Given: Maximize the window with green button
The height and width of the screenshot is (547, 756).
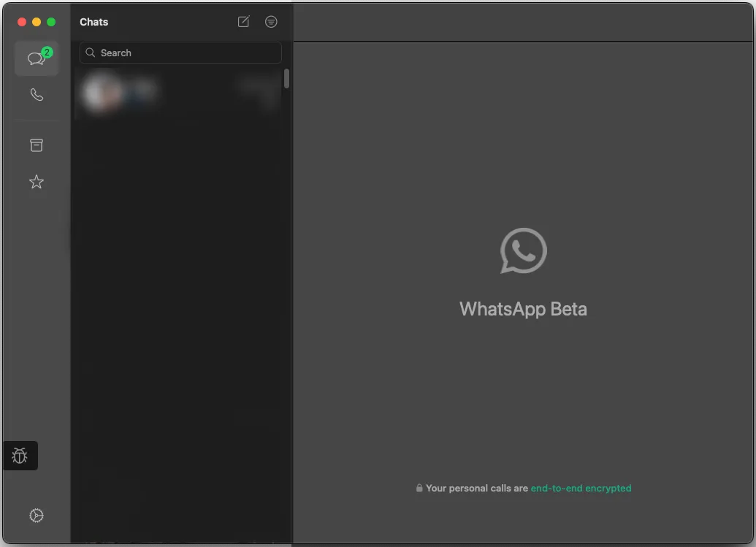Looking at the screenshot, I should point(51,22).
